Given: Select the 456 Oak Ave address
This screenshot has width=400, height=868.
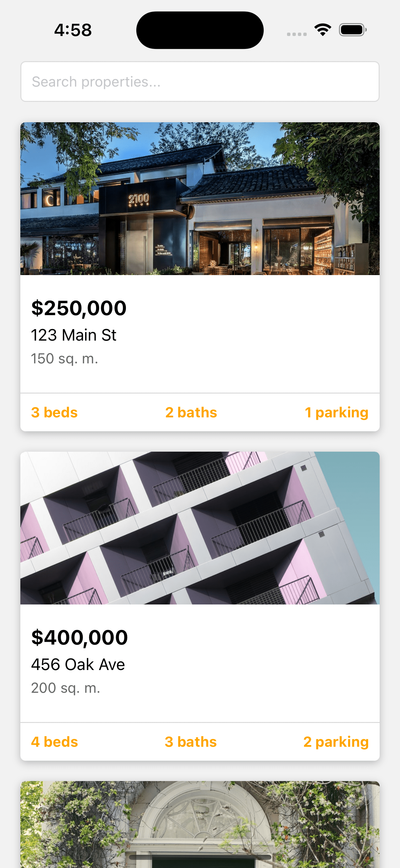Looking at the screenshot, I should [78, 665].
